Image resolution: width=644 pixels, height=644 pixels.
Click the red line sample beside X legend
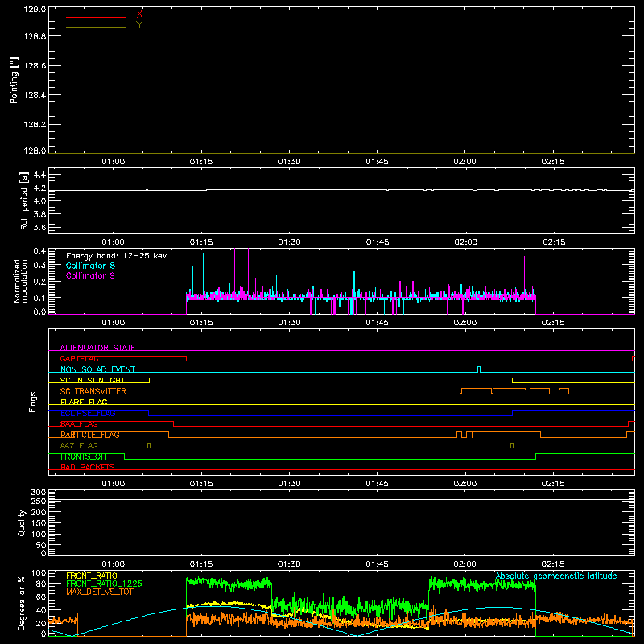coord(95,17)
